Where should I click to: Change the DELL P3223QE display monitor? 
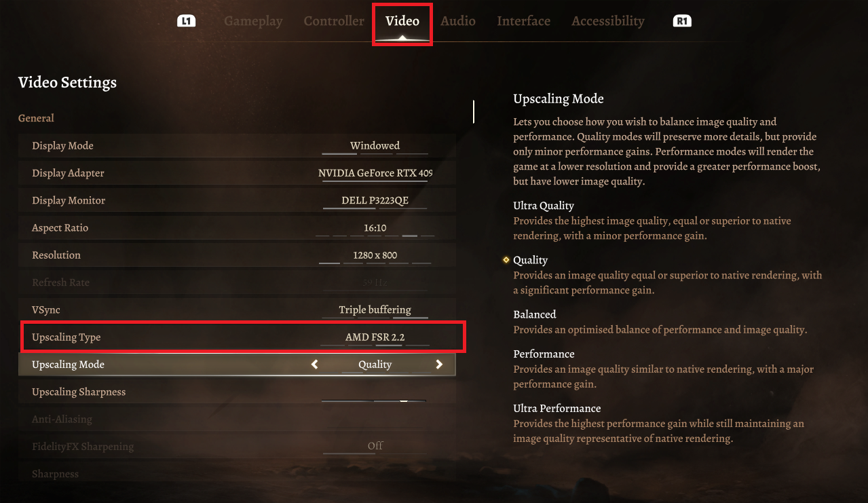(375, 201)
